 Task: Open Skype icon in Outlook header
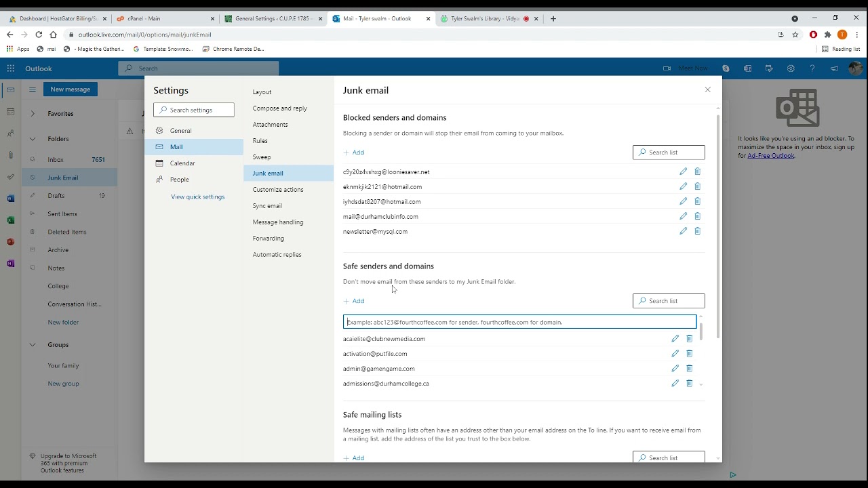(726, 68)
